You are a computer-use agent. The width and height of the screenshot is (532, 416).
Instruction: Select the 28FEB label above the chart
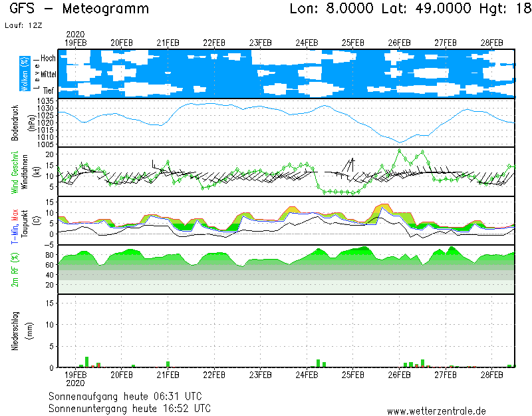click(x=491, y=43)
